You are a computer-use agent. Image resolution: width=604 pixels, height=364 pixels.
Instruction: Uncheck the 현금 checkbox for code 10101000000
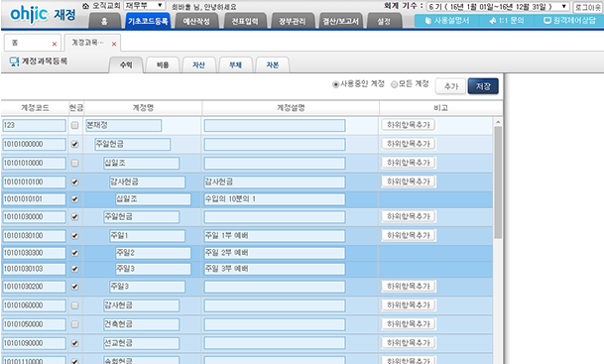[74, 144]
